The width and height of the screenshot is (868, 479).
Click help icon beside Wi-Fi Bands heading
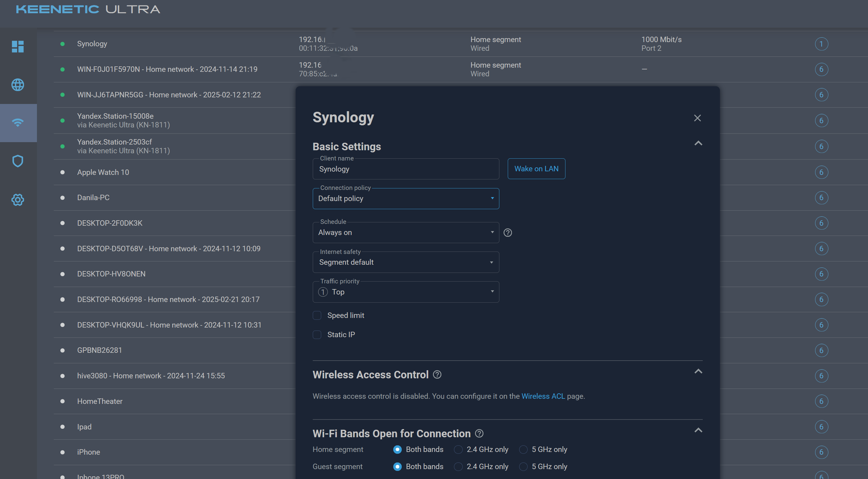click(479, 434)
